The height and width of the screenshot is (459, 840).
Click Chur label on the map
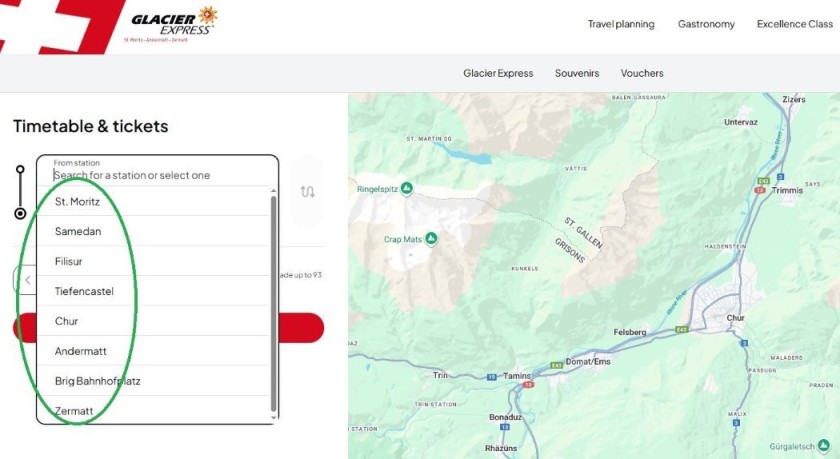pyautogui.click(x=736, y=318)
